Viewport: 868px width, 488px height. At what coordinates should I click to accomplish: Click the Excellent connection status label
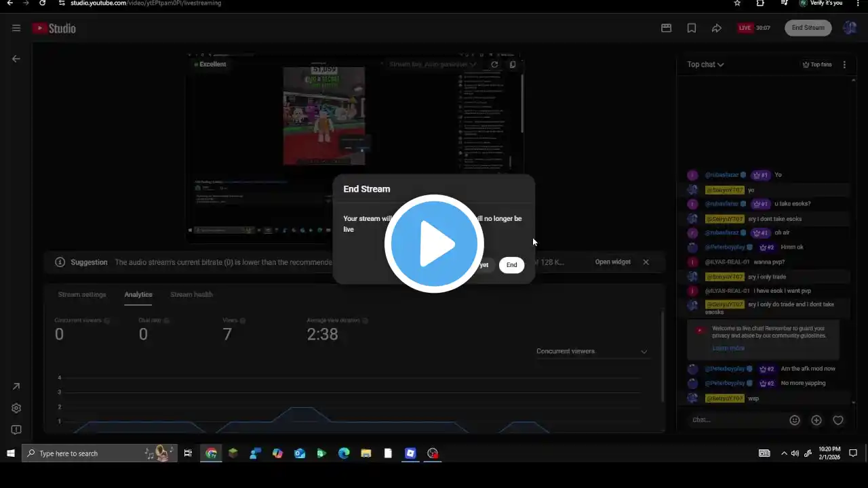coord(210,64)
